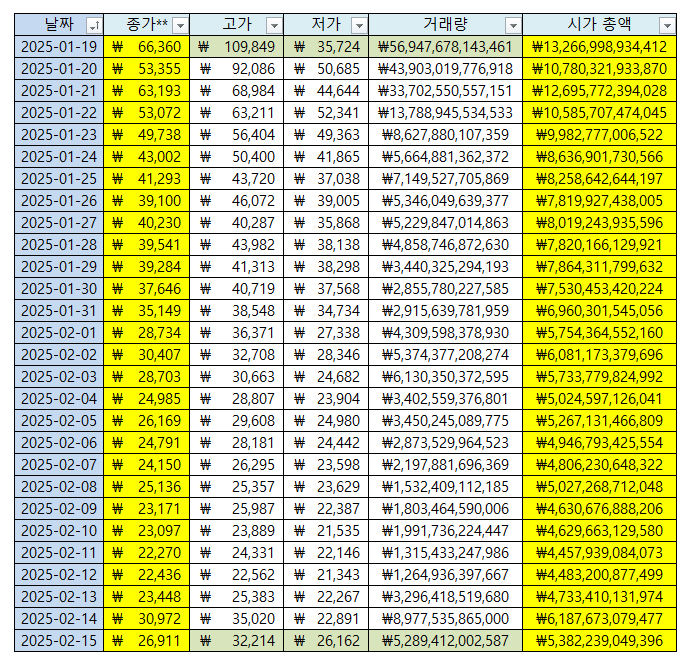Select date cell 2025-02-13
Viewport: 685px width, 662px height.
(x=59, y=596)
